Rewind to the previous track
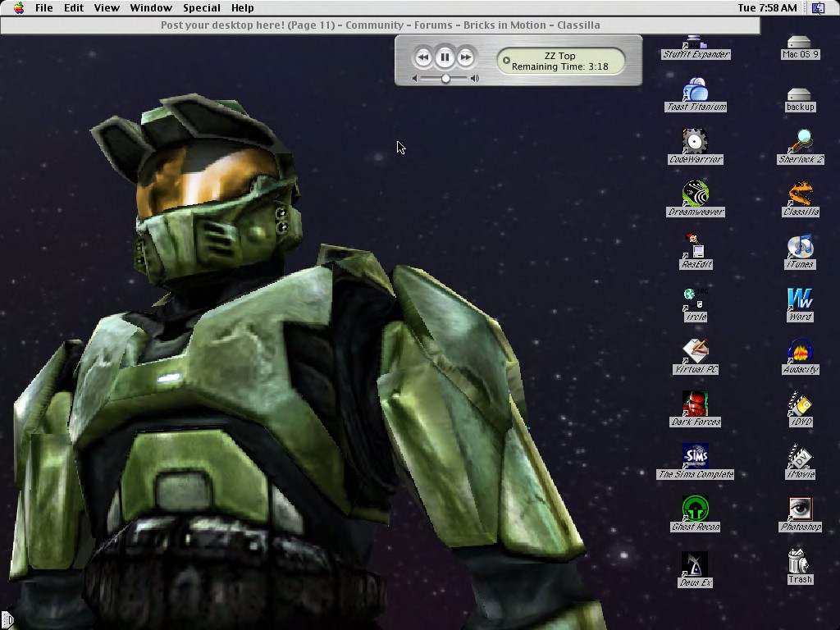The image size is (840, 630). tap(424, 57)
